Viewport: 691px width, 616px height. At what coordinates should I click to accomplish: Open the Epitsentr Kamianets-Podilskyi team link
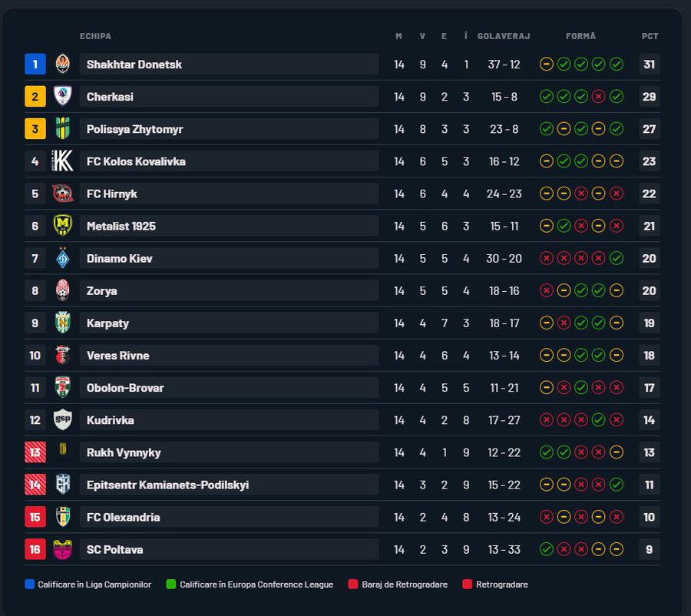coord(167,485)
